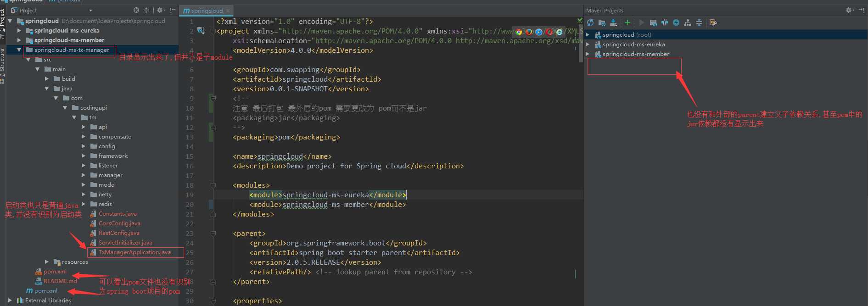Image resolution: width=868 pixels, height=306 pixels.
Task: Collapse the springcloud root project node
Action: [x=10, y=21]
